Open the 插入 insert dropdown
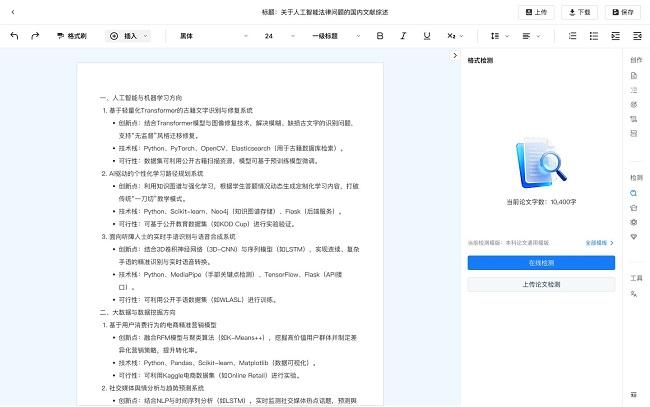Image resolution: width=650 pixels, height=407 pixels. pos(128,35)
